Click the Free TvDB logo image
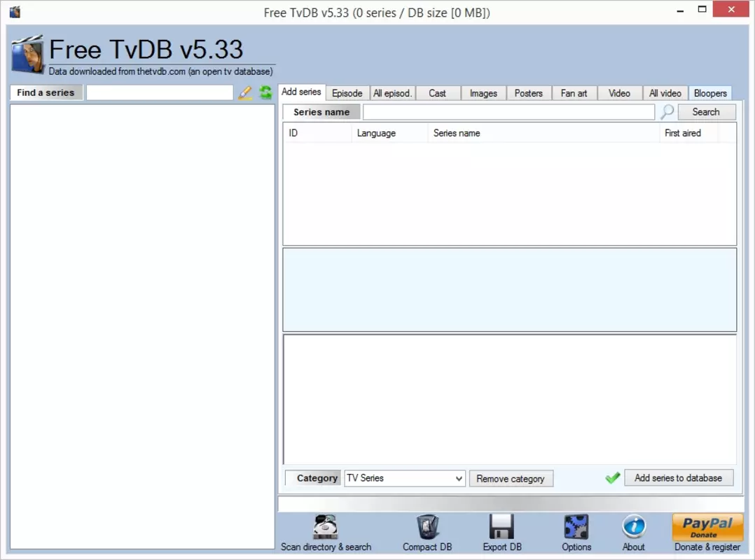Viewport: 755px width, 560px height. [28, 55]
